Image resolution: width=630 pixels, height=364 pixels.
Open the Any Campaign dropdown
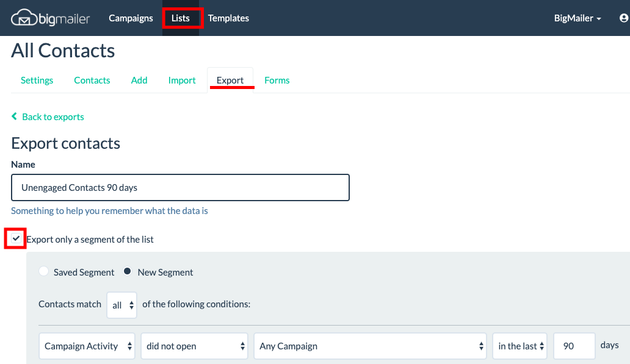pos(370,346)
